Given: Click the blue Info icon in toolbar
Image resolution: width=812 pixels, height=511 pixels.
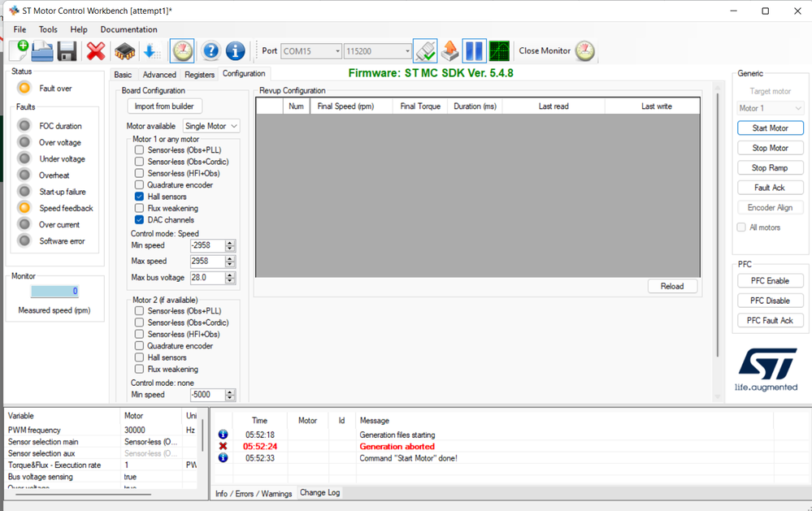Looking at the screenshot, I should click(235, 50).
